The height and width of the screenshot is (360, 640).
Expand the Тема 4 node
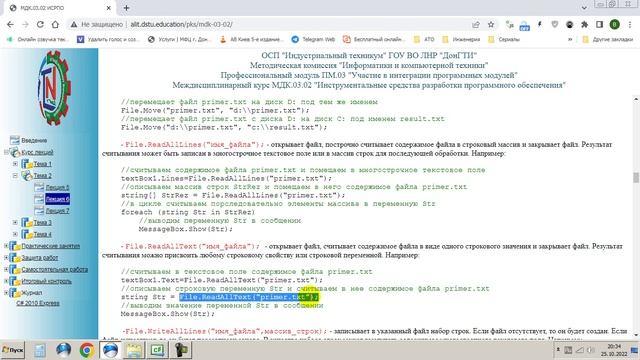[16, 234]
